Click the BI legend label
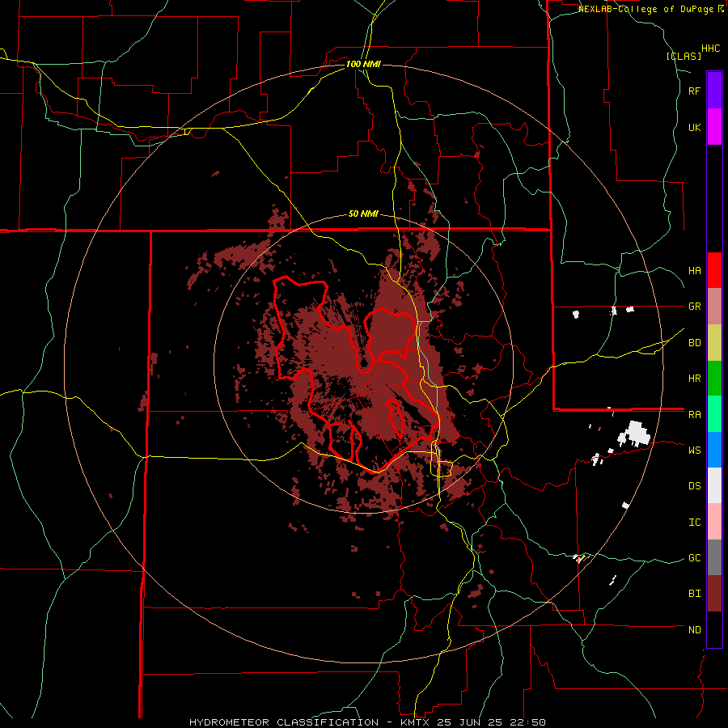The height and width of the screenshot is (728, 728). 694,594
